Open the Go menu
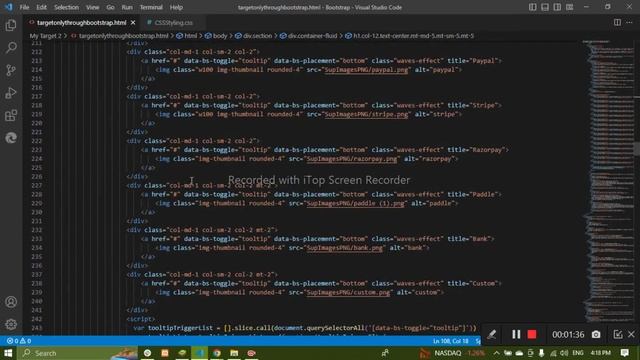The width and height of the screenshot is (640, 360). tap(110, 7)
